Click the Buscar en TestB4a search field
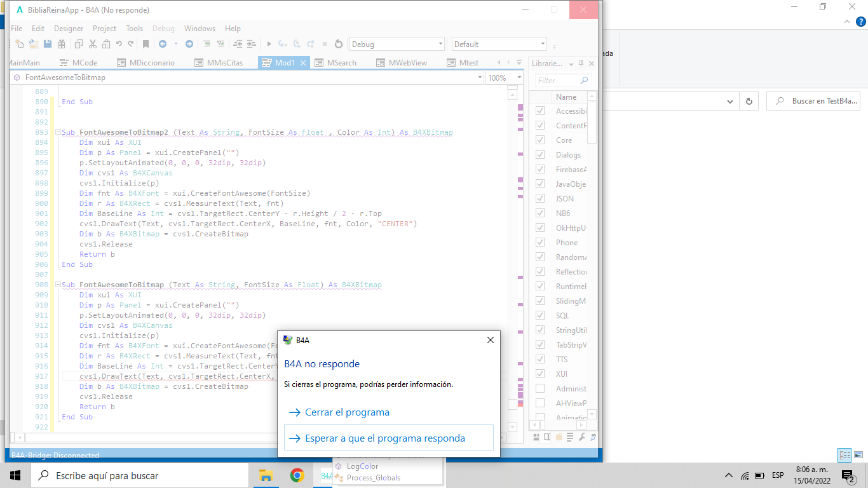This screenshot has width=868, height=488. pyautogui.click(x=813, y=101)
